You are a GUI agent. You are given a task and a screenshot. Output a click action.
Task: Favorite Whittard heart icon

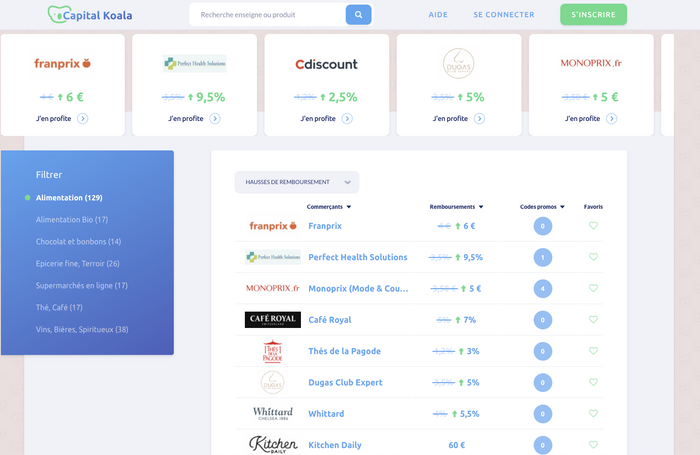593,413
